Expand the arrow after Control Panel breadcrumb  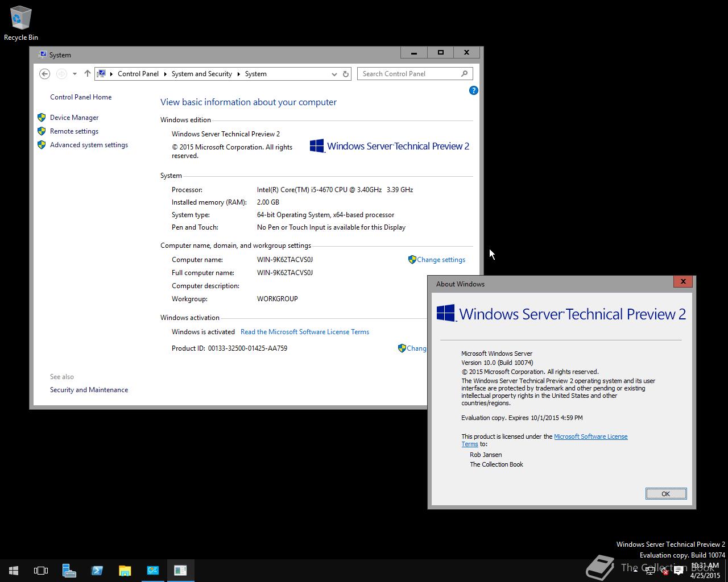click(166, 74)
